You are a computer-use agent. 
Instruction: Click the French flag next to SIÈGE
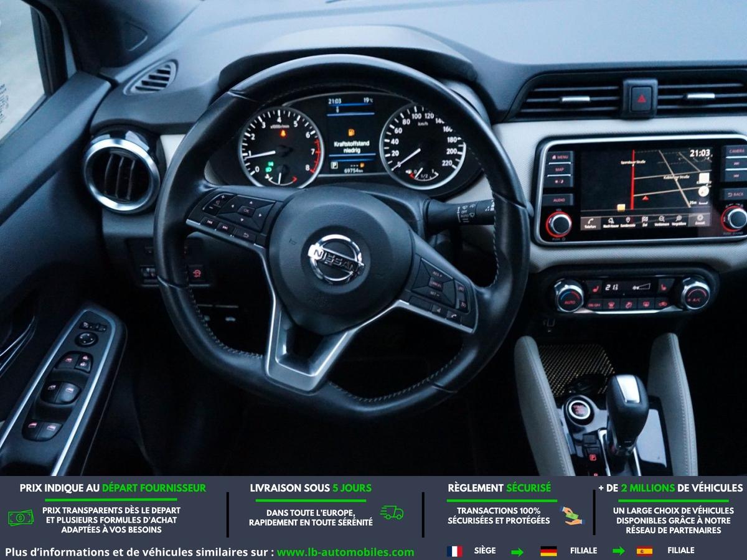454,551
